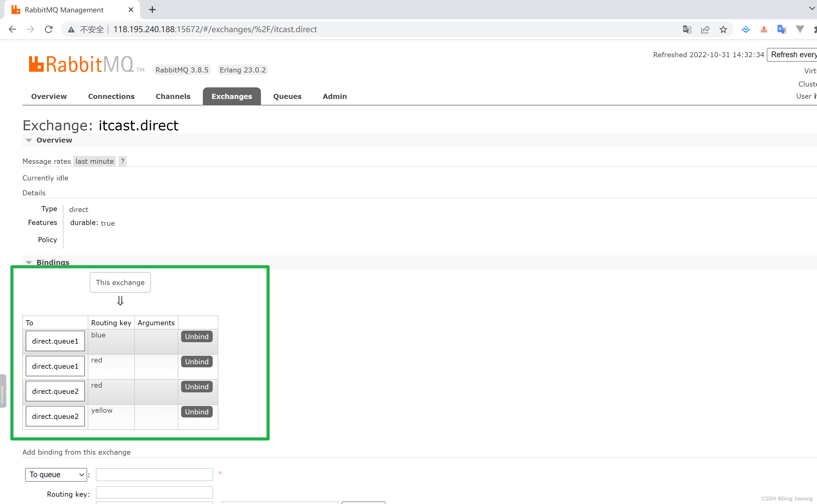Viewport: 817px width, 504px height.
Task: Change the message rates 'last minute' range
Action: click(x=95, y=161)
